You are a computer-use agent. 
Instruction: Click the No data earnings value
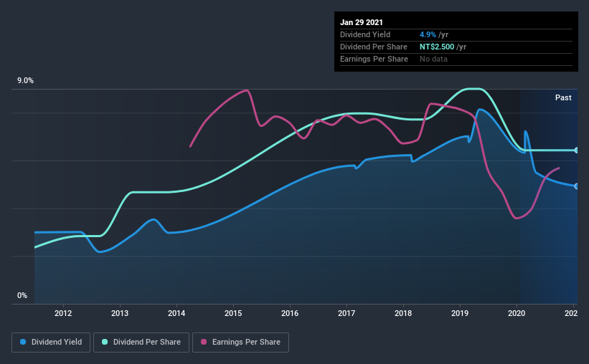(x=433, y=59)
